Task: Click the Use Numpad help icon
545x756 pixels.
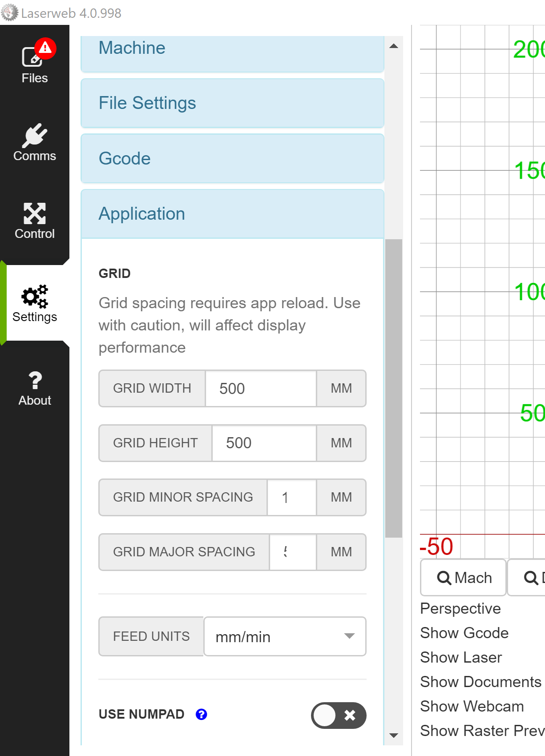Action: click(202, 714)
